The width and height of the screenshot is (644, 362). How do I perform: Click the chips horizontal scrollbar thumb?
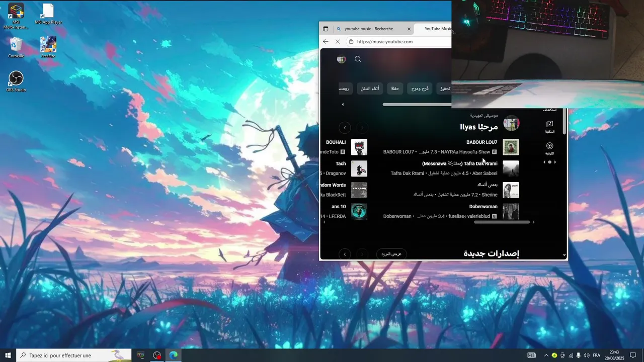pyautogui.click(x=417, y=105)
